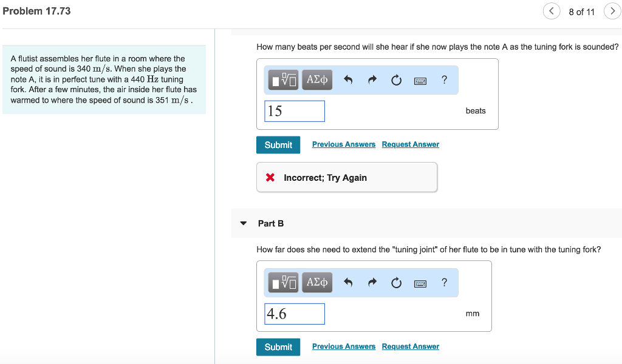Image resolution: width=622 pixels, height=364 pixels.
Task: Go to the next problem
Action: point(612,12)
